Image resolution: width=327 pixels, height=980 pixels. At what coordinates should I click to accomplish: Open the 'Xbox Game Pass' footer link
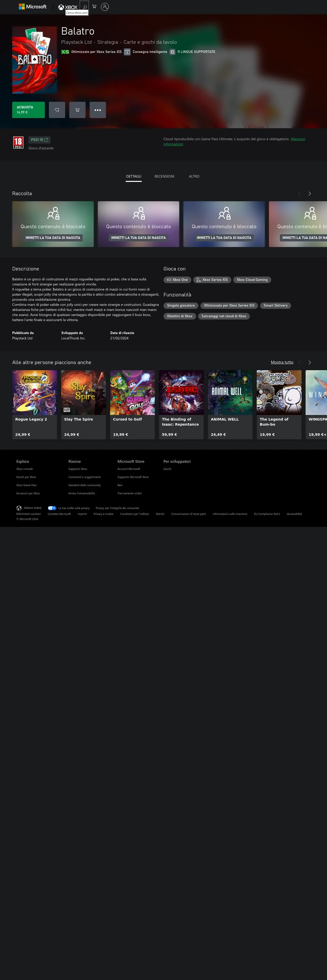[x=27, y=485]
